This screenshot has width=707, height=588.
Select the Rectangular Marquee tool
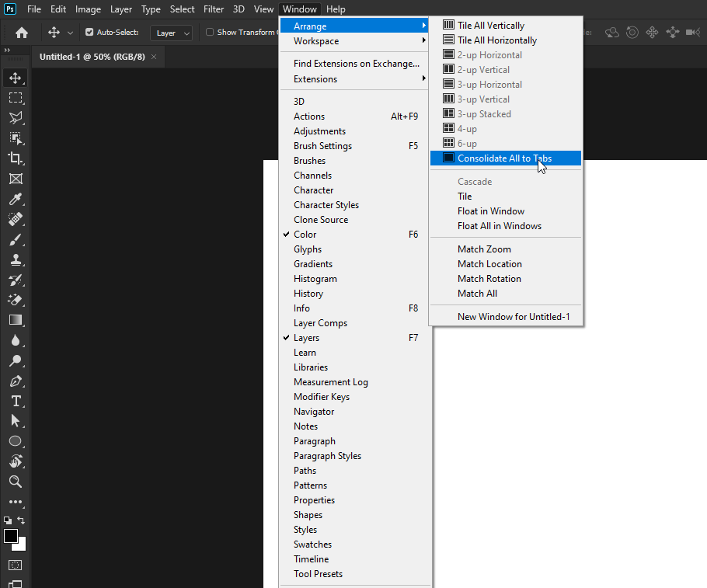pos(16,97)
